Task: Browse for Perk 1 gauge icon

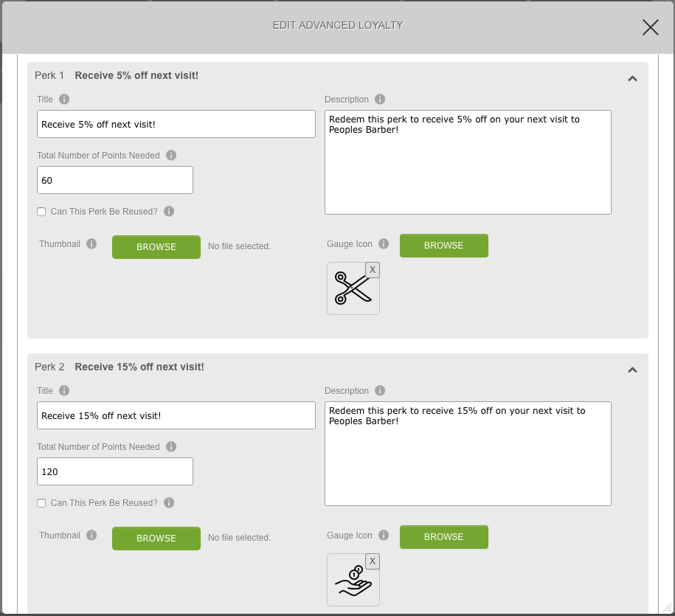Action: pyautogui.click(x=444, y=246)
